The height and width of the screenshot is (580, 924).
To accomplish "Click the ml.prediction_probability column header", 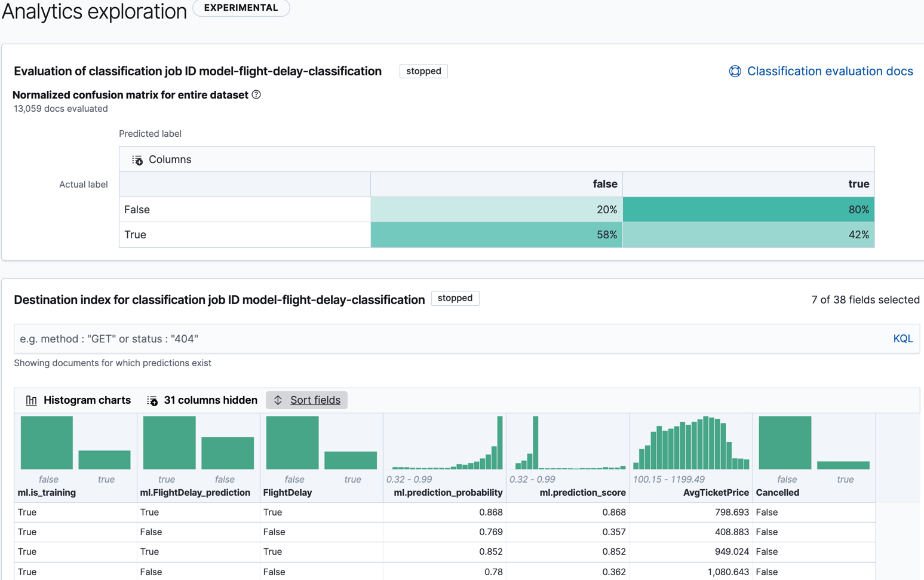I will (x=449, y=492).
